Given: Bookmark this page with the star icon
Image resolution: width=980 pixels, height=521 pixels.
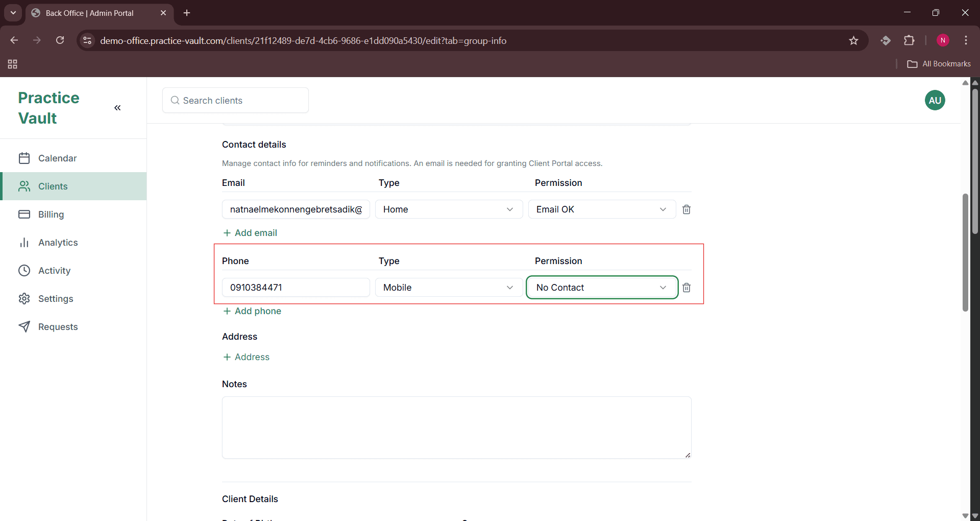Looking at the screenshot, I should (854, 40).
